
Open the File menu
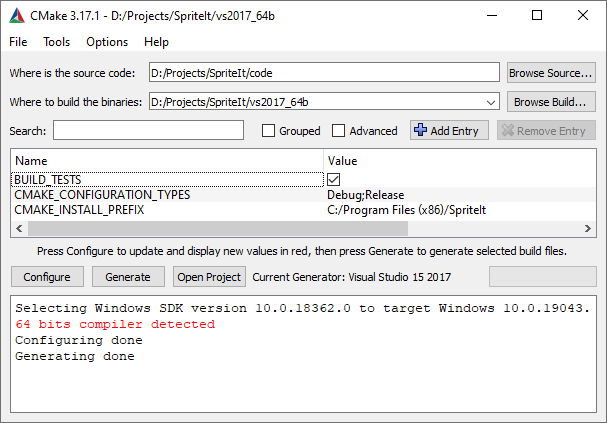18,42
